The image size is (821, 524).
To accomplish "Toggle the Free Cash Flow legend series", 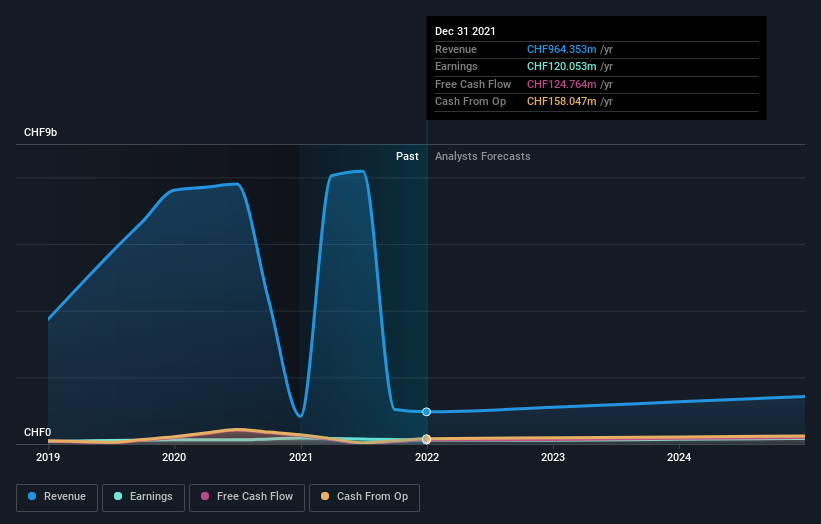I will click(247, 497).
